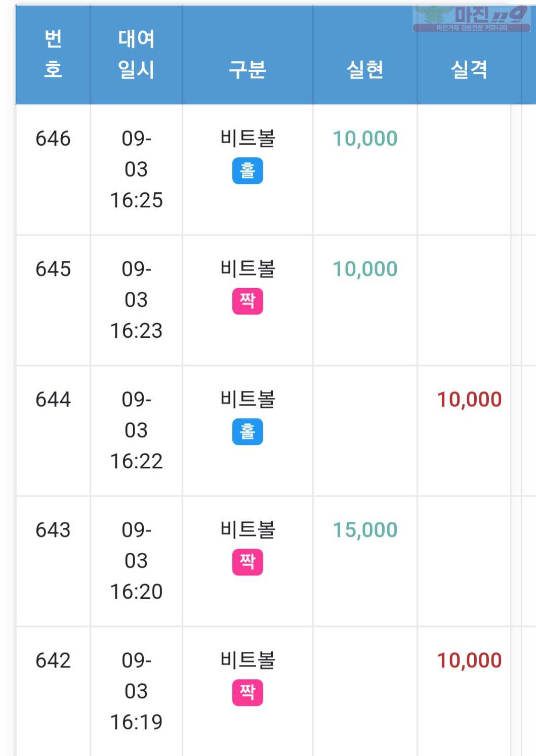Viewport: 536px width, 756px height.
Task: Click green 10,000 amount in row 646
Action: pos(365,139)
